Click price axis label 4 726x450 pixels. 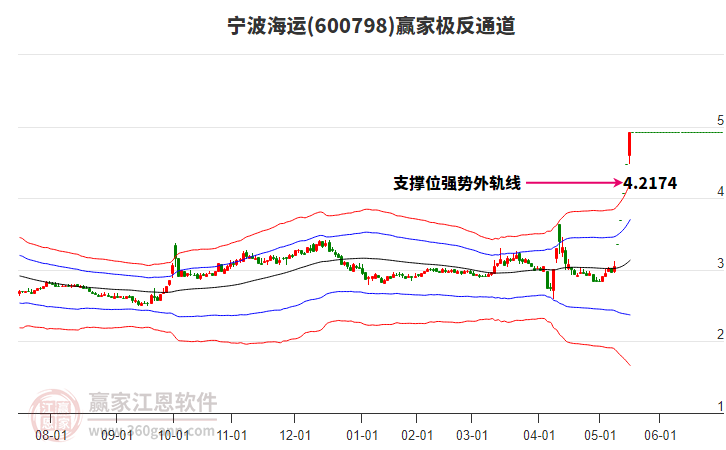(720, 192)
